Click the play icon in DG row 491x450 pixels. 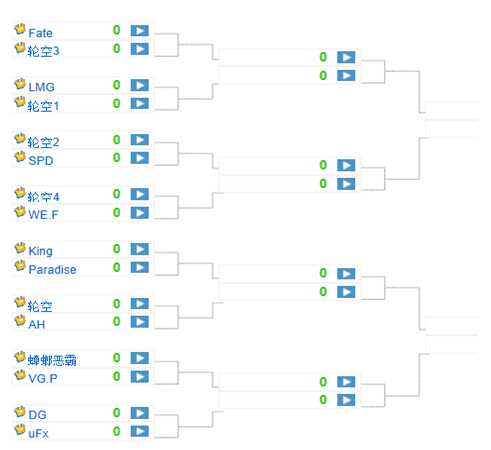point(140,413)
